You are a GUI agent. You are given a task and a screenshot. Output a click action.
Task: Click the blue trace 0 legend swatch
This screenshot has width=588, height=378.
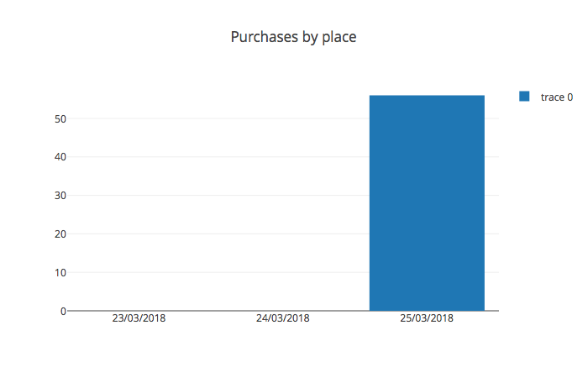point(524,97)
